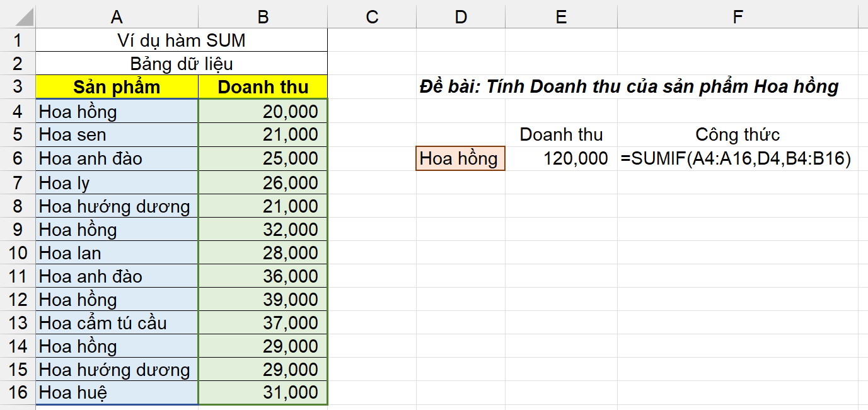The height and width of the screenshot is (410, 868).
Task: Click row 16 header
Action: pos(18,392)
